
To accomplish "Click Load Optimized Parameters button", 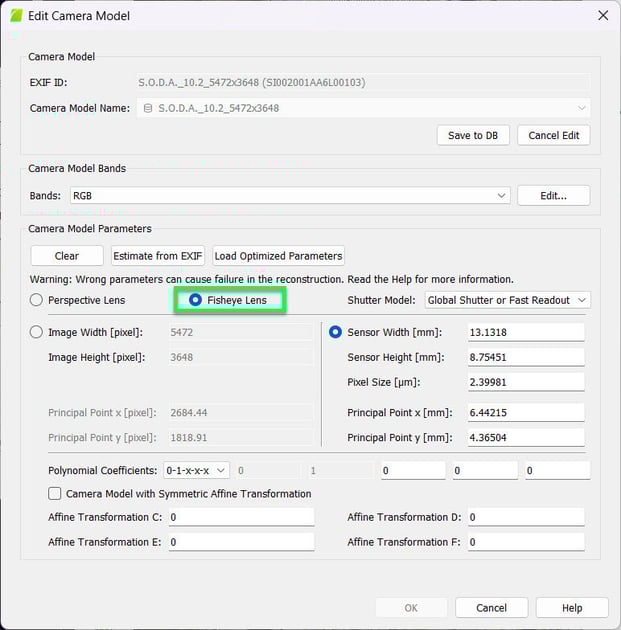I will tap(278, 256).
